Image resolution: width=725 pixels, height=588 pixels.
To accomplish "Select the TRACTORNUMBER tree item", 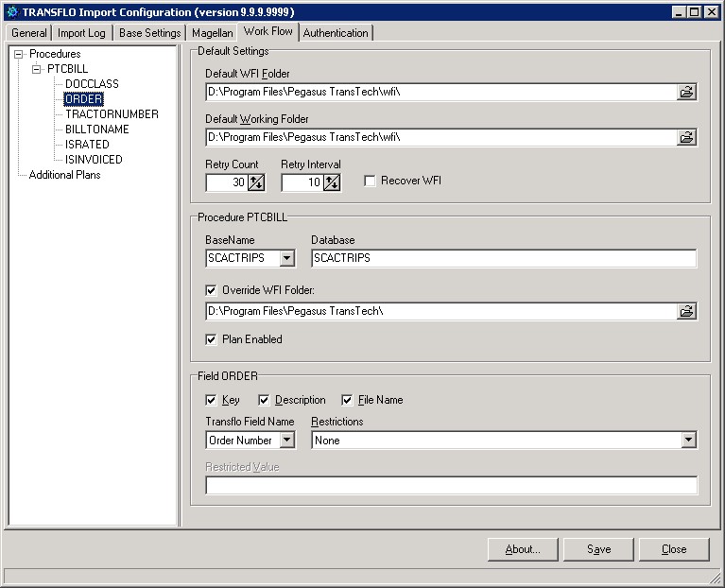I will click(x=112, y=114).
